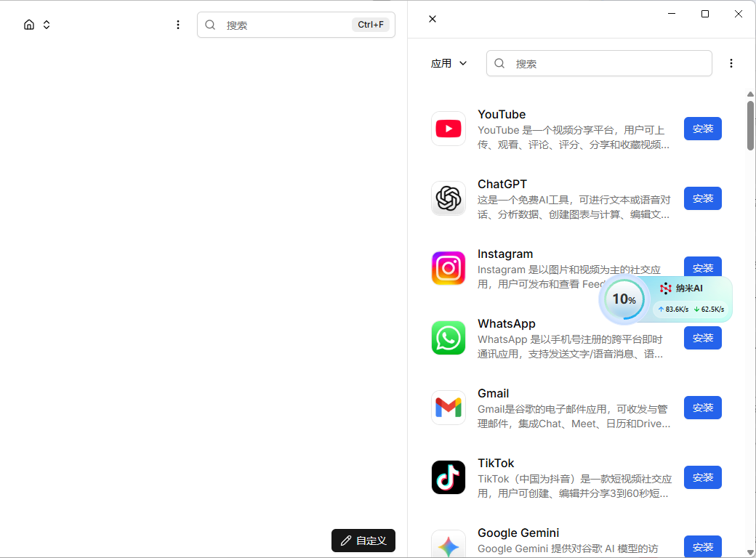This screenshot has height=558, width=756.
Task: Open the 纳米AI floating widget label
Action: 681,288
